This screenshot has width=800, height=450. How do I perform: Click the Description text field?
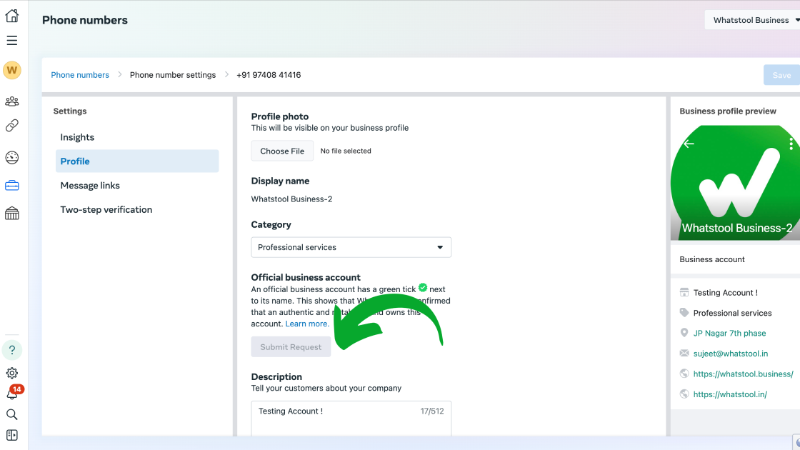point(351,418)
